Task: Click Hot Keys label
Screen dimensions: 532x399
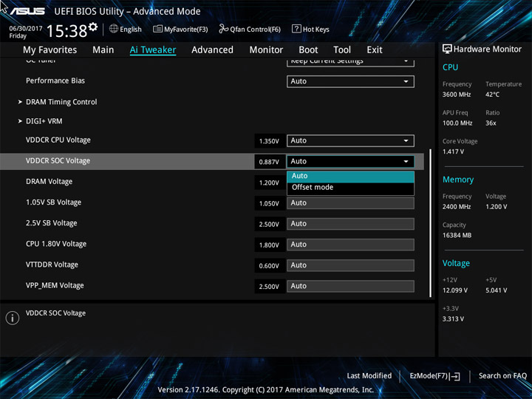Action: coord(316,30)
